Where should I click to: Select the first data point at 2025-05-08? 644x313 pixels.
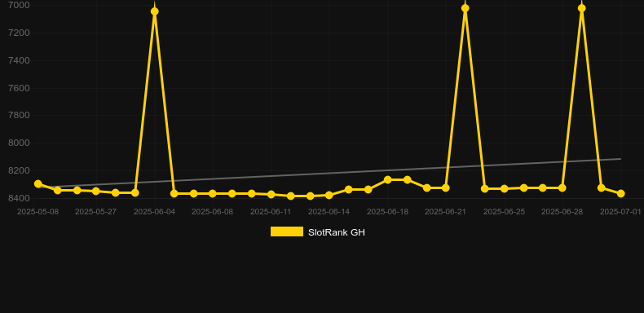tap(38, 184)
